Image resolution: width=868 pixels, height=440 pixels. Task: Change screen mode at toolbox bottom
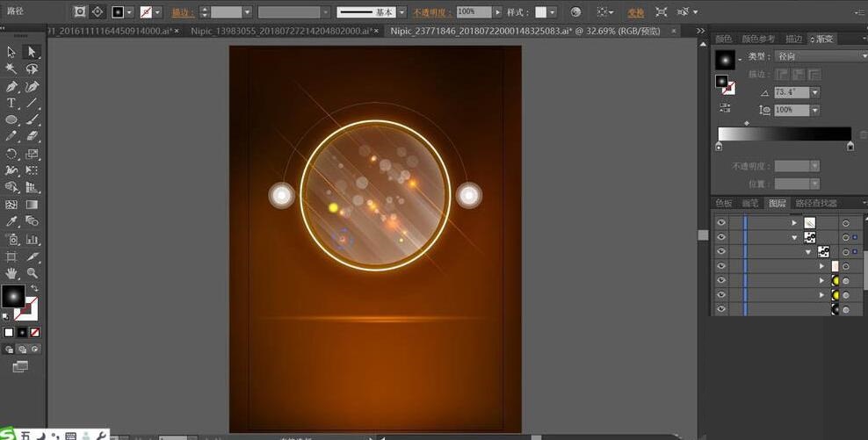pyautogui.click(x=20, y=366)
